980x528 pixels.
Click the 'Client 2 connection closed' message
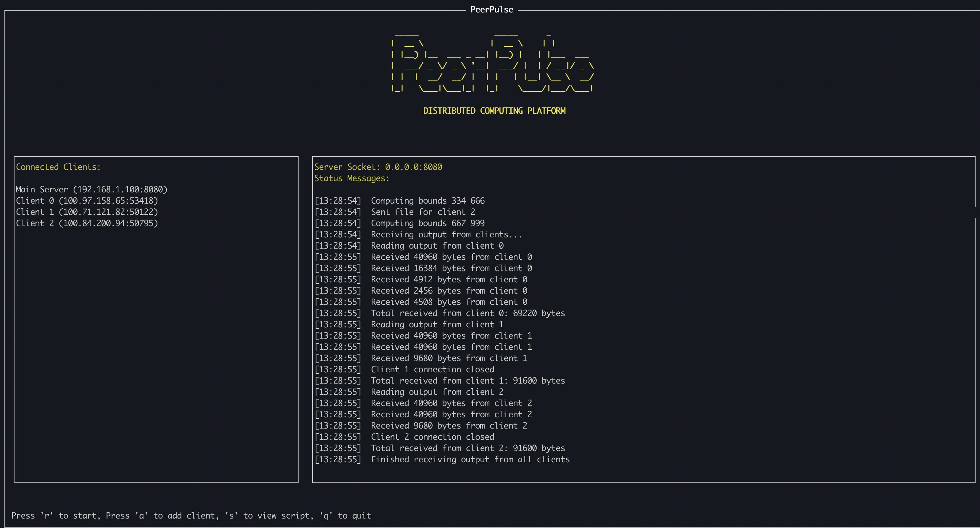coord(432,437)
